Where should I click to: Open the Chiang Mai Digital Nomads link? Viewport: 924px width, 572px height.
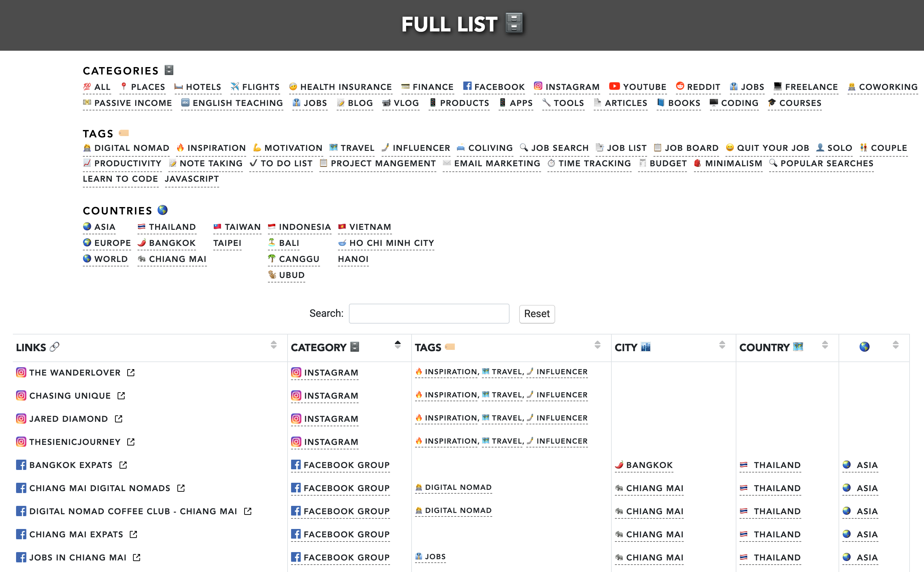click(x=100, y=488)
